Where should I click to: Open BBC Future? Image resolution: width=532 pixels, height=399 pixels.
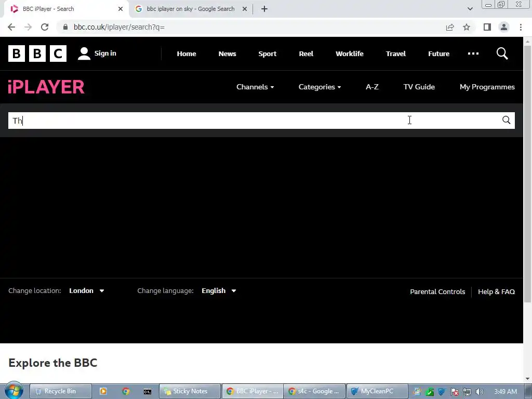point(438,54)
